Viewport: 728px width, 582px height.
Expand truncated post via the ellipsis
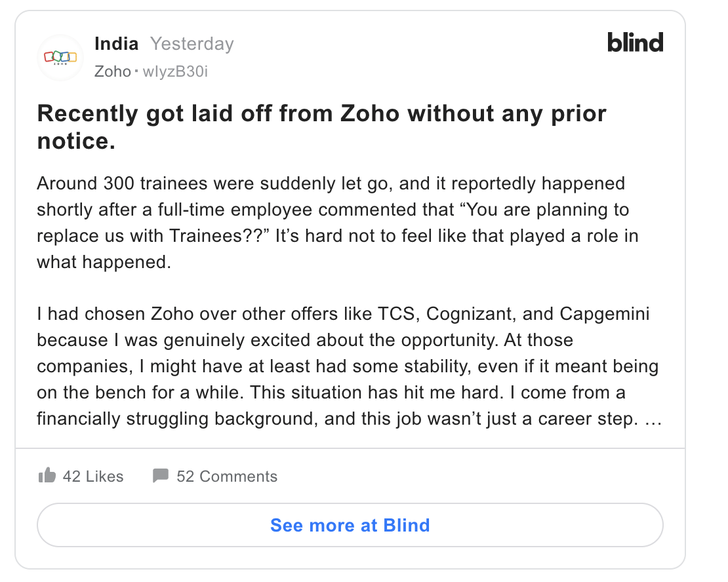(x=653, y=418)
